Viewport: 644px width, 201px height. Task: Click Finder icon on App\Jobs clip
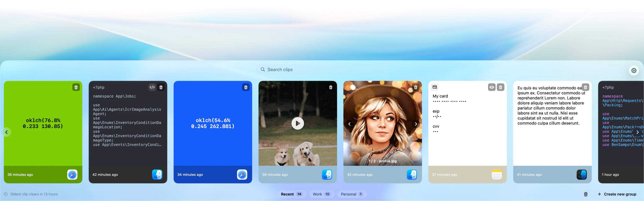click(157, 175)
